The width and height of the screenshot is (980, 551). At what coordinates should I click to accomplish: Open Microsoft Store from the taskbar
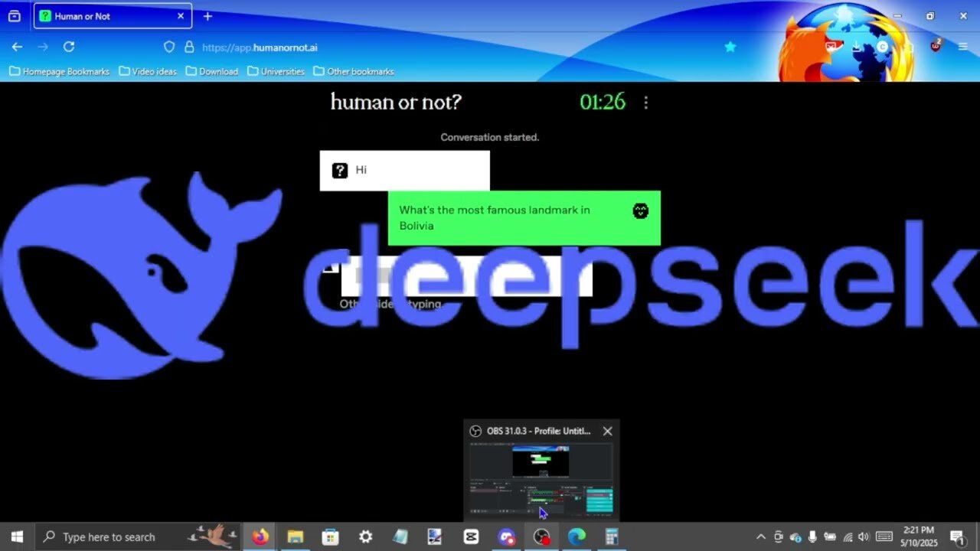[331, 536]
